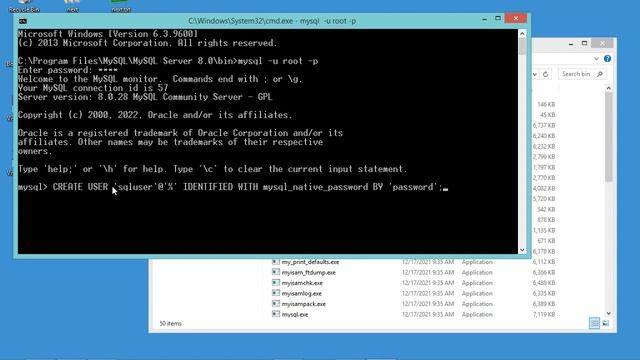Viewport: 640px width, 360px height.
Task: Select file name myisamlog.exe
Action: [x=302, y=293]
